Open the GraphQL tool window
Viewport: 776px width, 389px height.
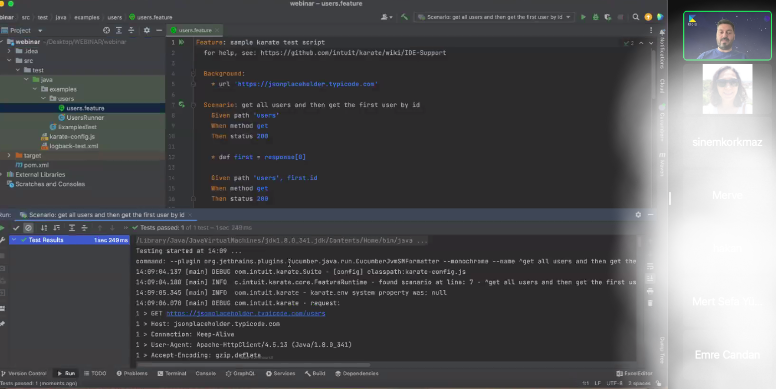[241, 373]
